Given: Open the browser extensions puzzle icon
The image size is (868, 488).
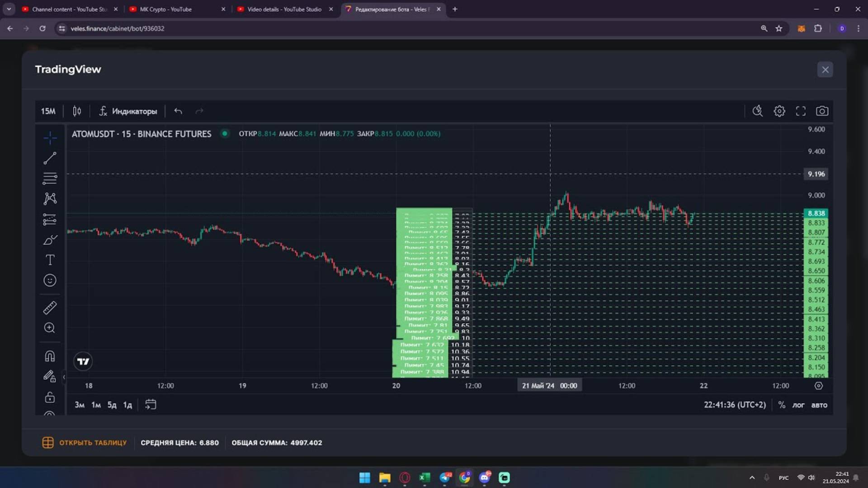Looking at the screenshot, I should pos(818,28).
